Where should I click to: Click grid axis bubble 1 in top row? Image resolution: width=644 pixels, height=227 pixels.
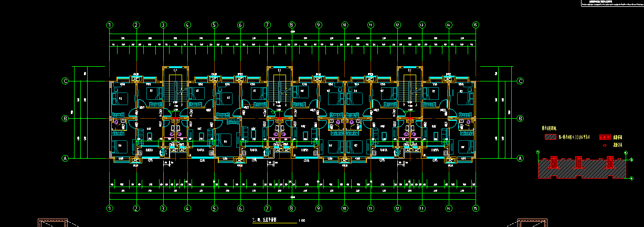pyautogui.click(x=109, y=25)
